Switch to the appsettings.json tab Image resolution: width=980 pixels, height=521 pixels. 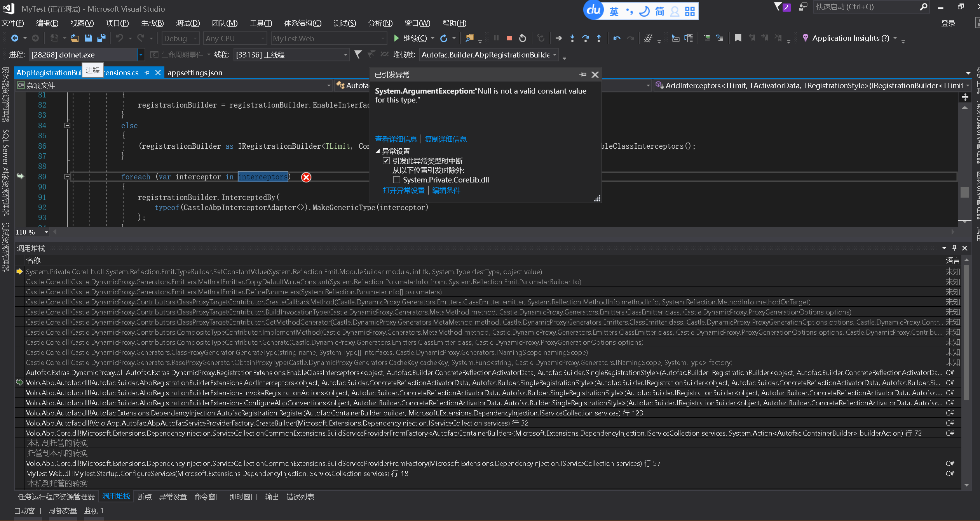[195, 73]
